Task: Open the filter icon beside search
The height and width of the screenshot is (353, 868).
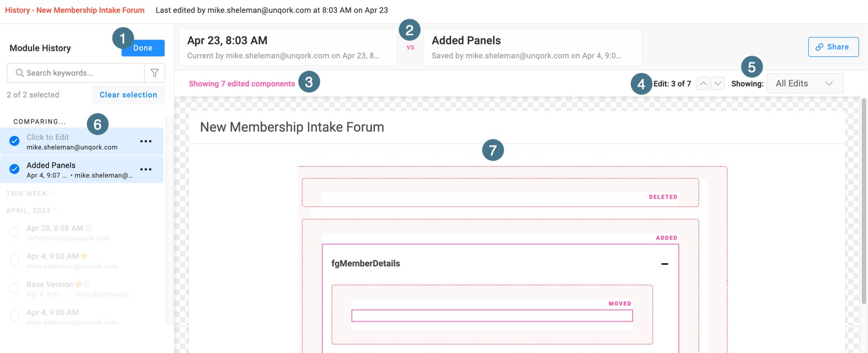Action: [155, 73]
